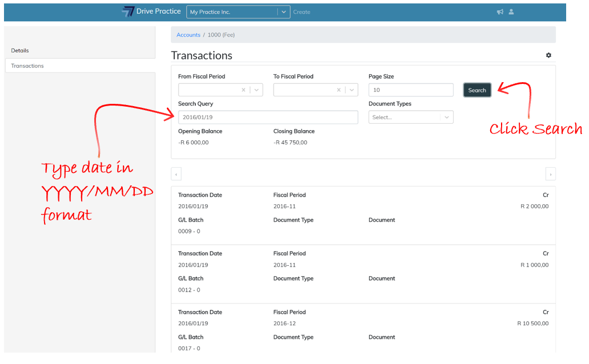Open the Document Types dropdown
589x364 pixels.
pos(410,118)
